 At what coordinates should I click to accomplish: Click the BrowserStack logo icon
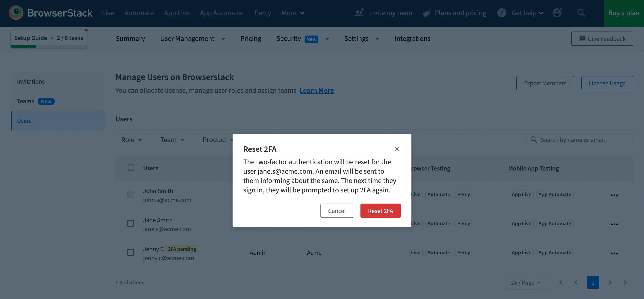coord(16,13)
